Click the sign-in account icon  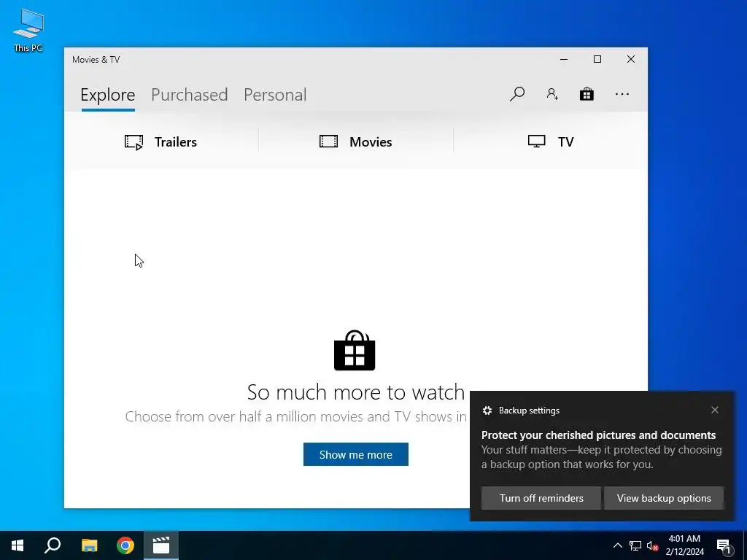pyautogui.click(x=552, y=94)
